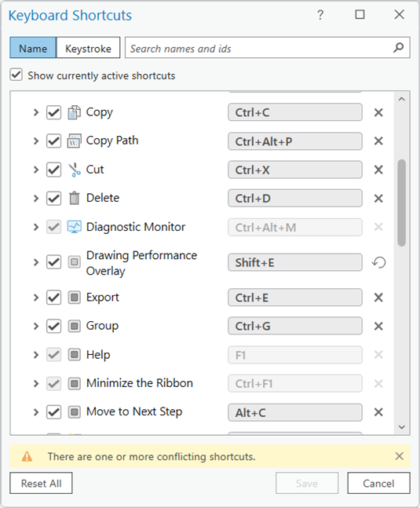
Task: Select the Minimize the Ribbon label
Action: click(140, 383)
